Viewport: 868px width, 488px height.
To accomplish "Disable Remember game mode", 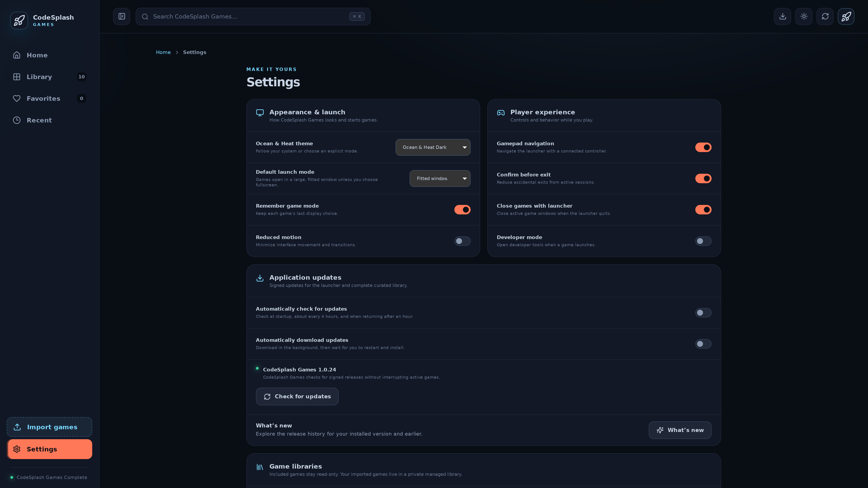I will (462, 210).
